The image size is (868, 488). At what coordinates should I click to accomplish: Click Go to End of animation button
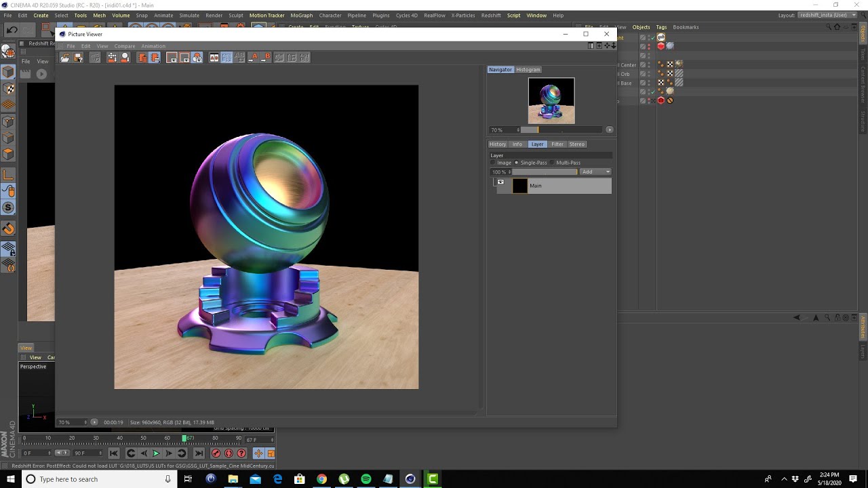coord(199,453)
